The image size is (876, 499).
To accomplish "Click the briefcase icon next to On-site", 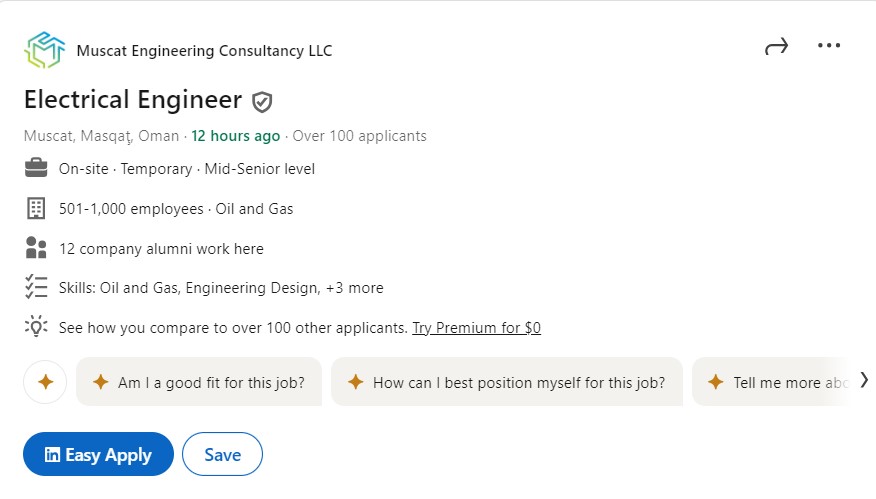I will [36, 168].
